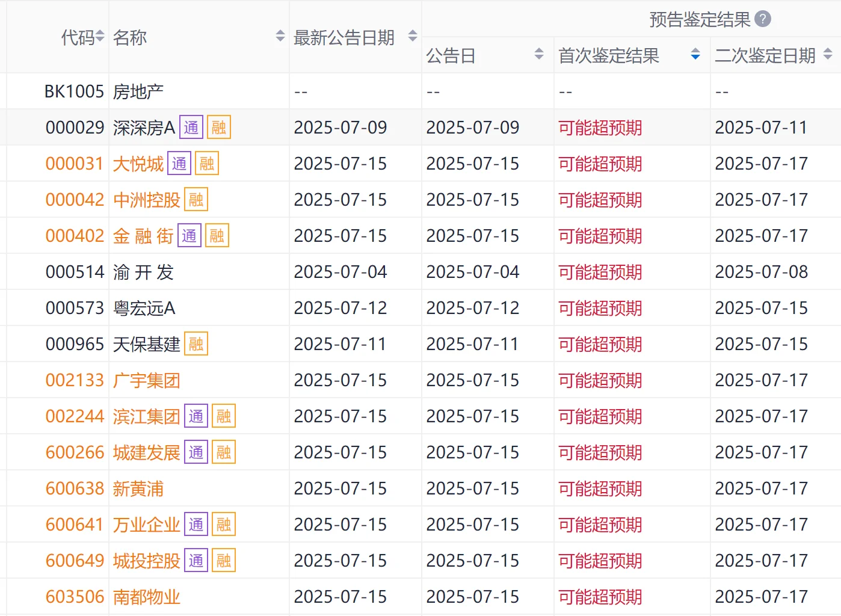Click stock code 000031
The width and height of the screenshot is (841, 616).
(75, 164)
